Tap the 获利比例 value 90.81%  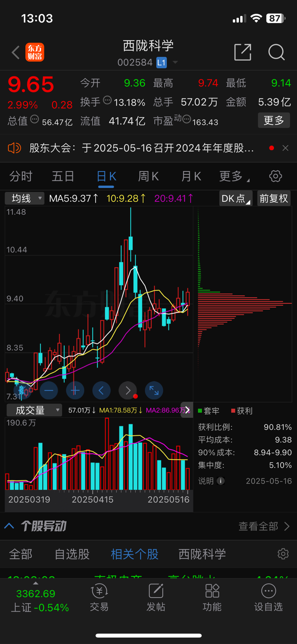pyautogui.click(x=278, y=427)
